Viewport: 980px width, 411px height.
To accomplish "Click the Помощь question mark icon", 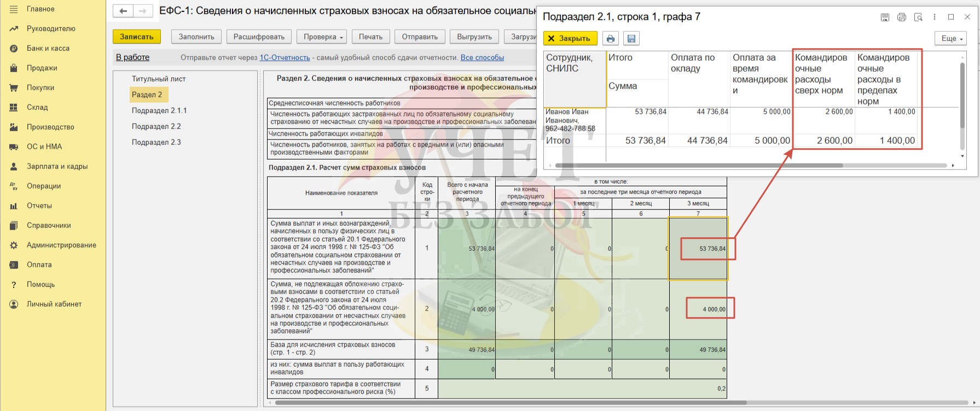I will [14, 284].
